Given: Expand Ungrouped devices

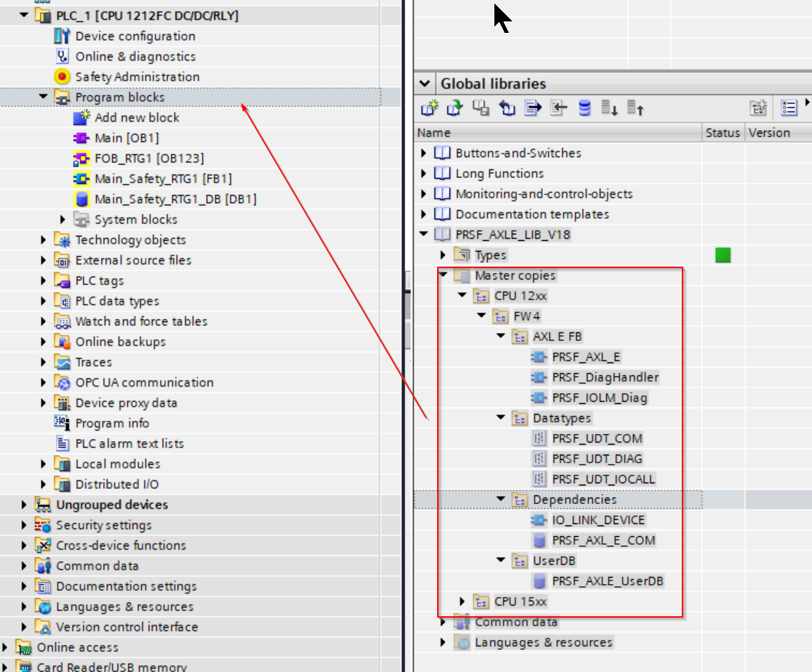Looking at the screenshot, I should click(x=24, y=505).
